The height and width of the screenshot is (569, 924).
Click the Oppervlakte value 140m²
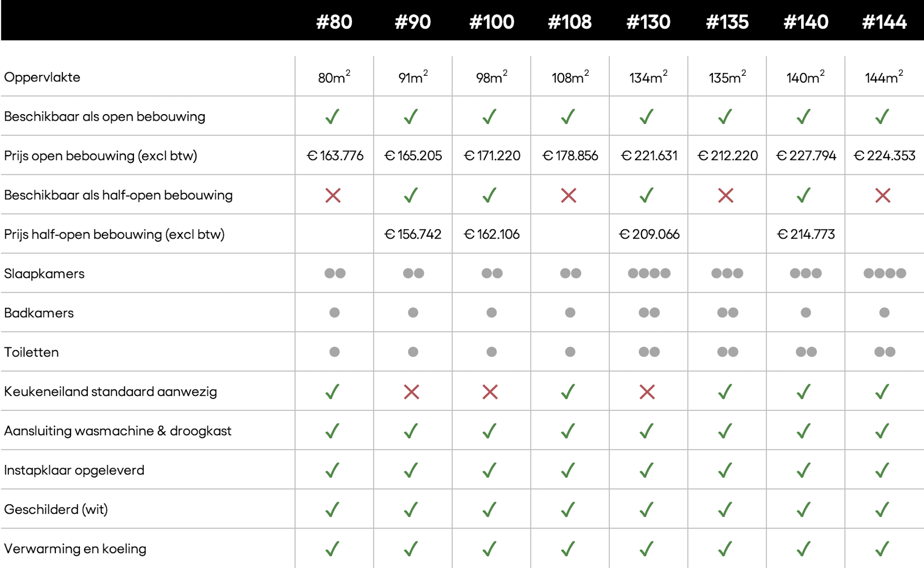click(x=805, y=77)
